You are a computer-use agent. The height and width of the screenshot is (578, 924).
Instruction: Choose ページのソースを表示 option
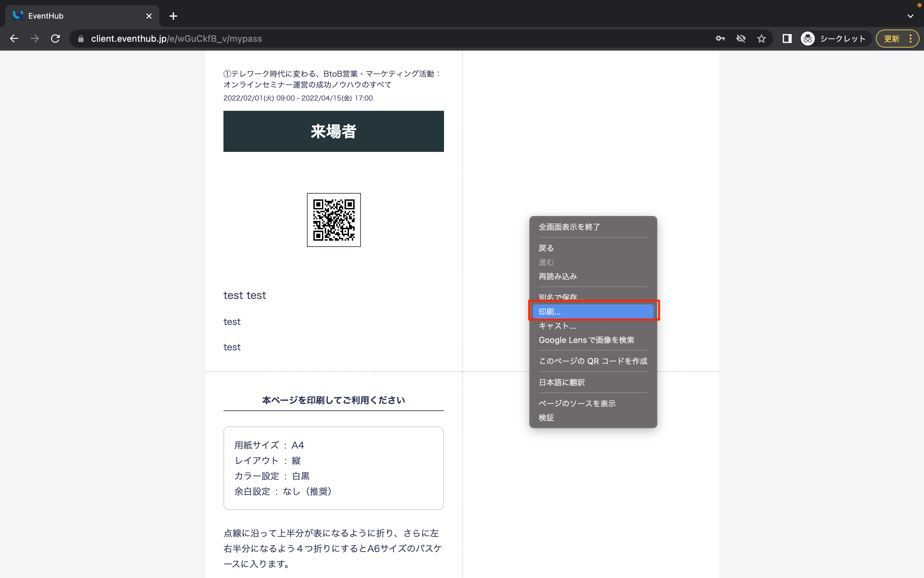pyautogui.click(x=577, y=403)
